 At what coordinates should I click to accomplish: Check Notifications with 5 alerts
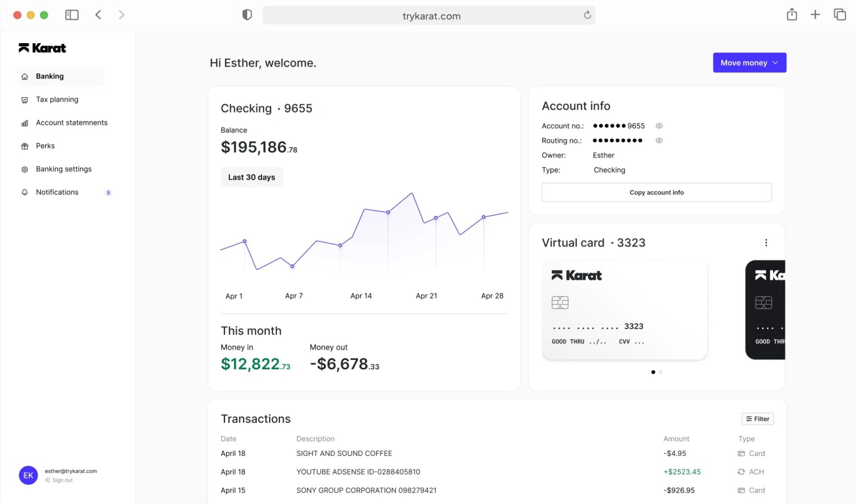(57, 192)
